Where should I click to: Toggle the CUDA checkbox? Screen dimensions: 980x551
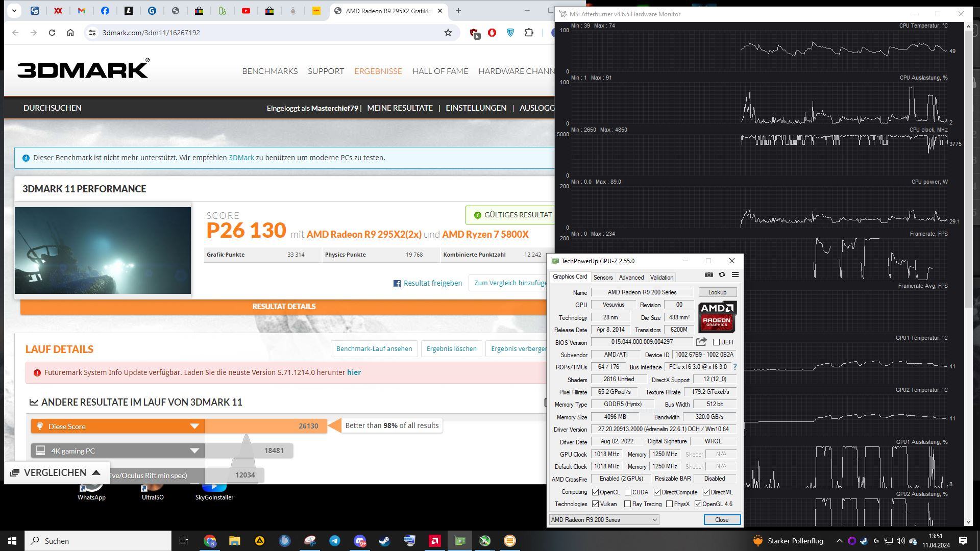(628, 492)
